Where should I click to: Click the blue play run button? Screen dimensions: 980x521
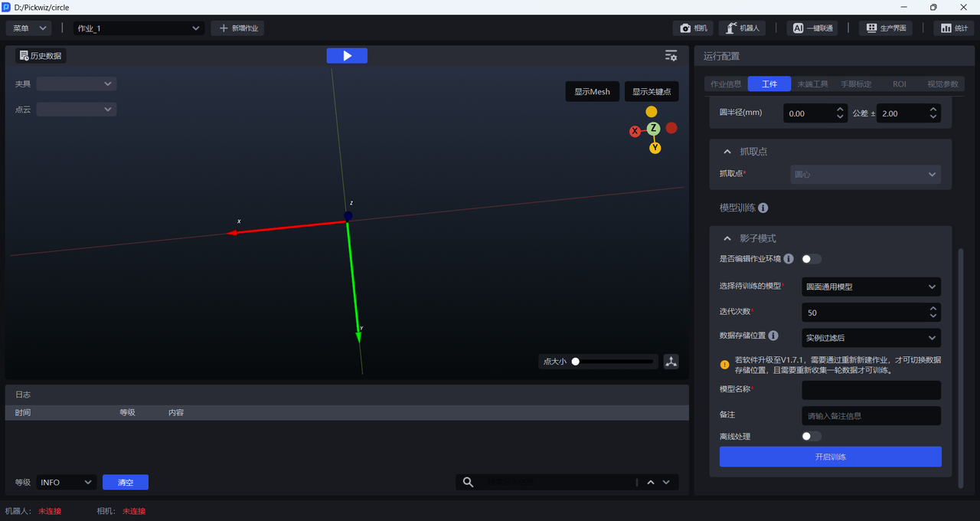[347, 56]
